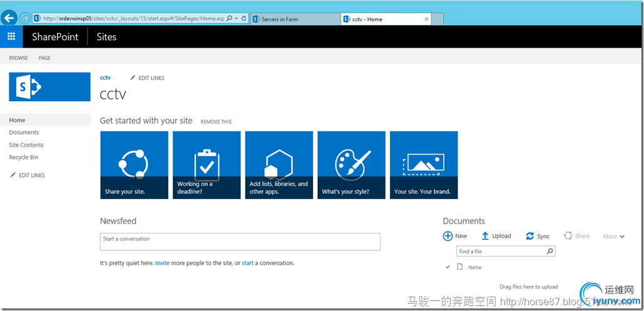Click the address bar search magnifier icon

(230, 19)
